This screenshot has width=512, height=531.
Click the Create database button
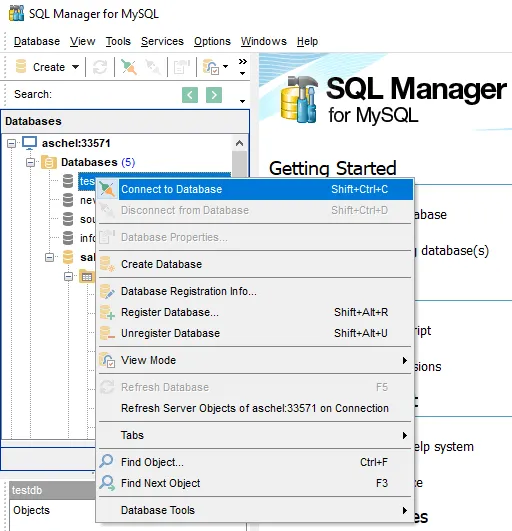(x=41, y=67)
